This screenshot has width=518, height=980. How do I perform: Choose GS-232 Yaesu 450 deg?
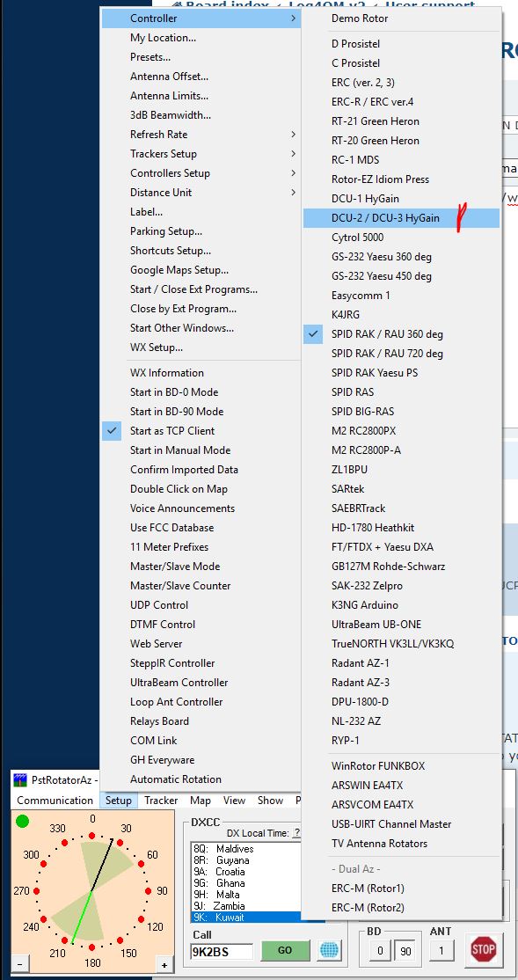click(x=401, y=275)
